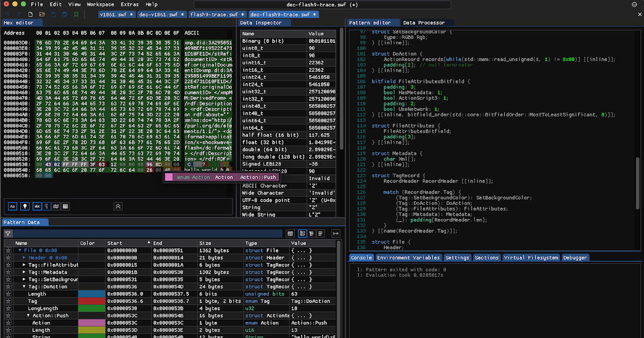Click the Pattern Data filter input field
The height and width of the screenshot is (338, 644).
(148, 234)
